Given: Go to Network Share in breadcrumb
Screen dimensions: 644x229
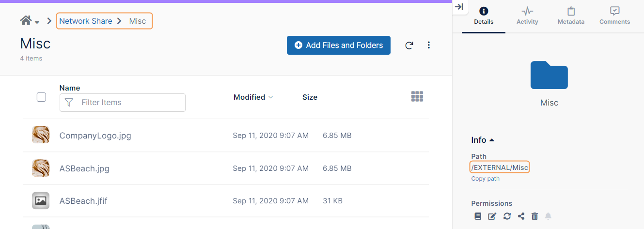Looking at the screenshot, I should pyautogui.click(x=85, y=21).
